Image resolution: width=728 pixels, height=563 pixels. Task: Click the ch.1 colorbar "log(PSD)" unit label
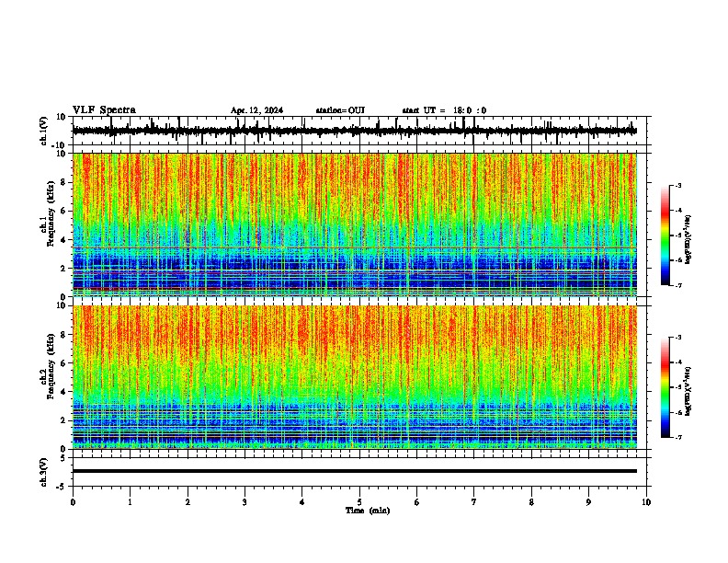[688, 240]
